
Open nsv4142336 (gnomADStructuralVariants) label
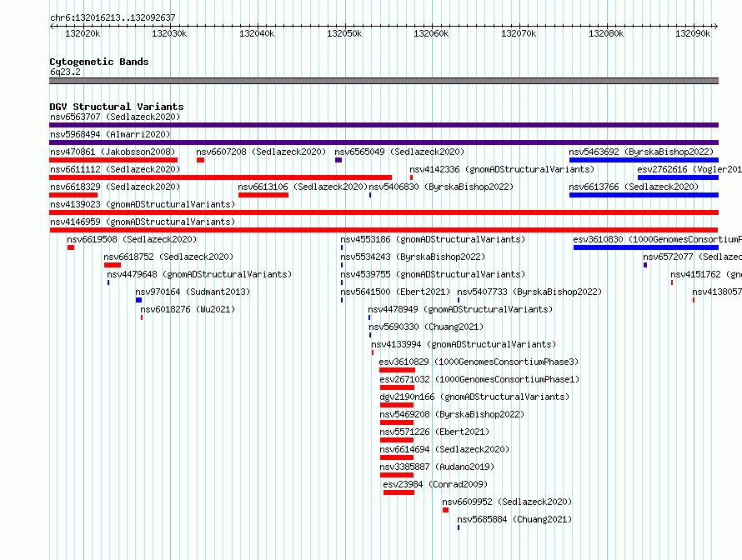[502, 169]
